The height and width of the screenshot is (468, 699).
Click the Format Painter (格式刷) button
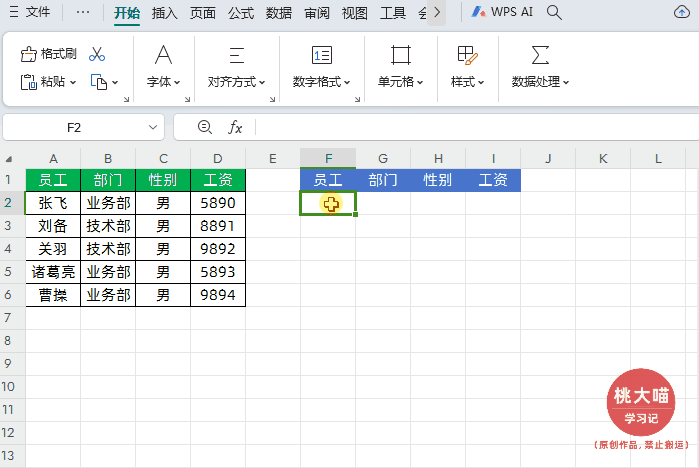[49, 54]
